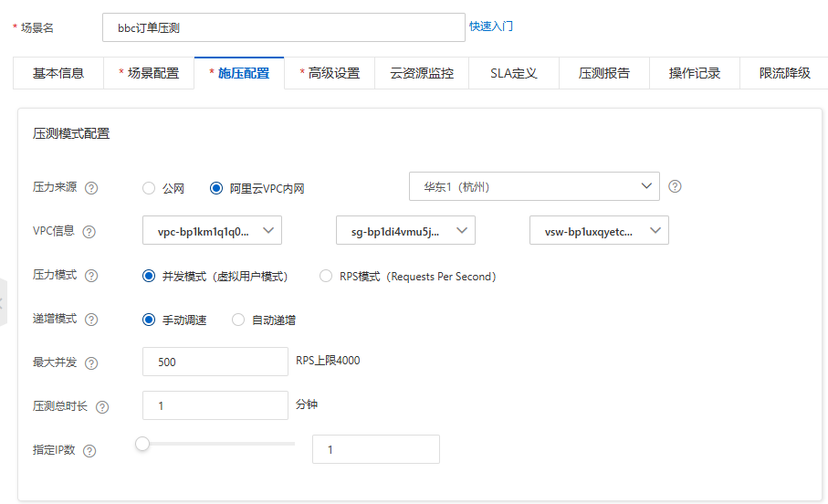Click the 最大并发 input field
This screenshot has height=504, width=828.
point(215,362)
